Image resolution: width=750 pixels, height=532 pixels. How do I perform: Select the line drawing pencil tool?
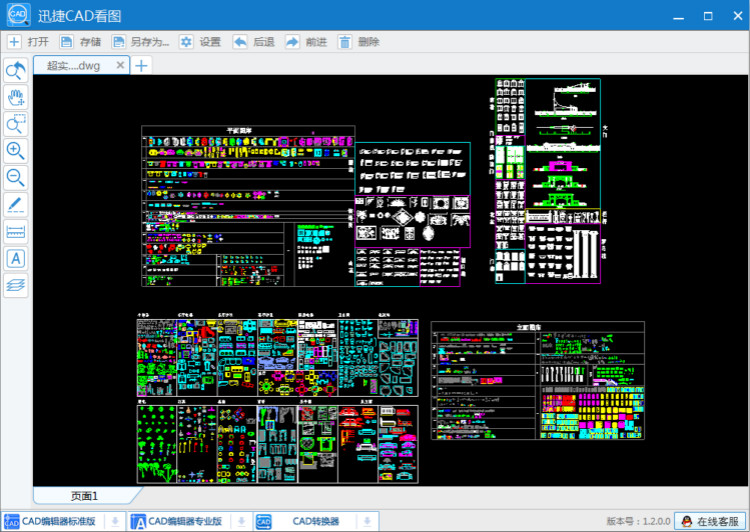tap(16, 205)
